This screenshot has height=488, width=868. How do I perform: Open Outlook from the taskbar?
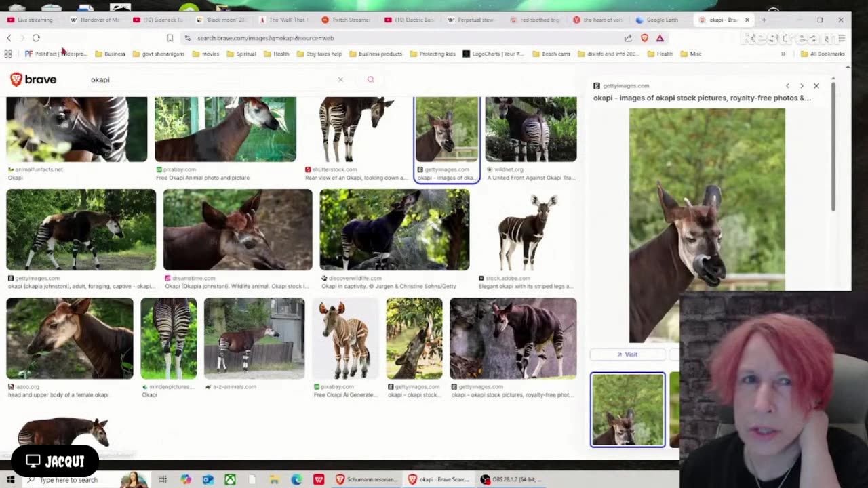[x=208, y=480]
